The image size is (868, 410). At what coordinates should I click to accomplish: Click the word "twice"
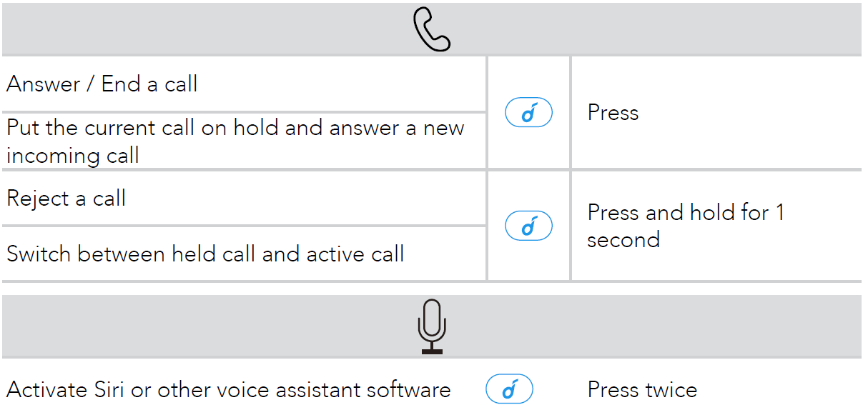coord(671,390)
